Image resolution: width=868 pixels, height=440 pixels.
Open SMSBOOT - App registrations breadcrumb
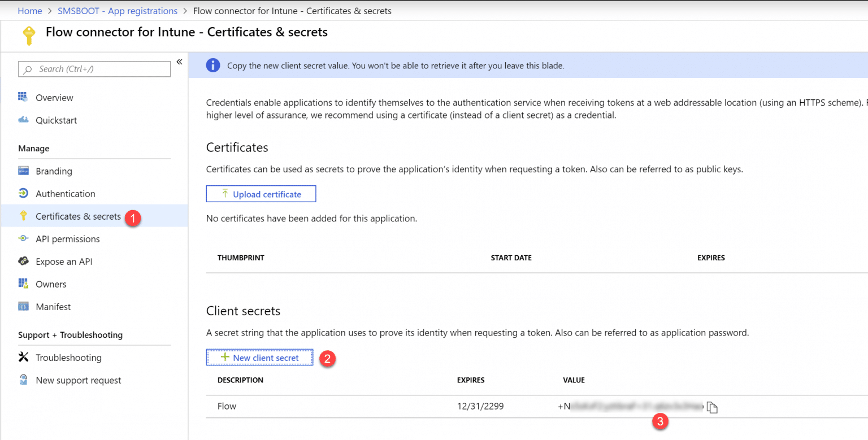pyautogui.click(x=118, y=11)
